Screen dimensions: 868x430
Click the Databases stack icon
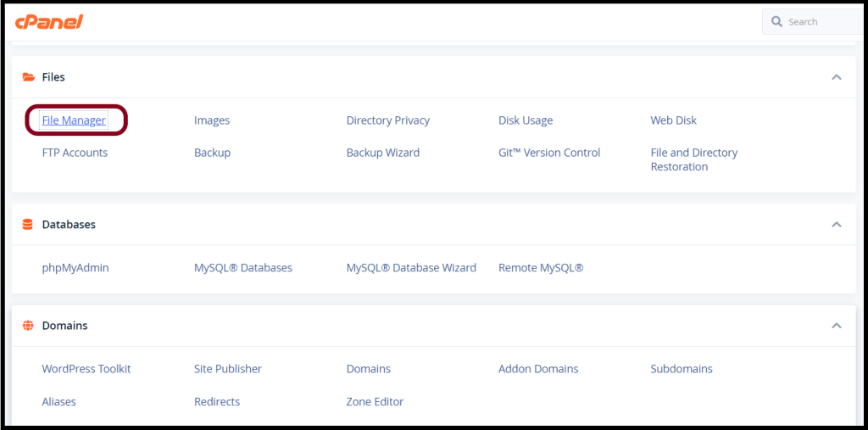[x=28, y=225]
